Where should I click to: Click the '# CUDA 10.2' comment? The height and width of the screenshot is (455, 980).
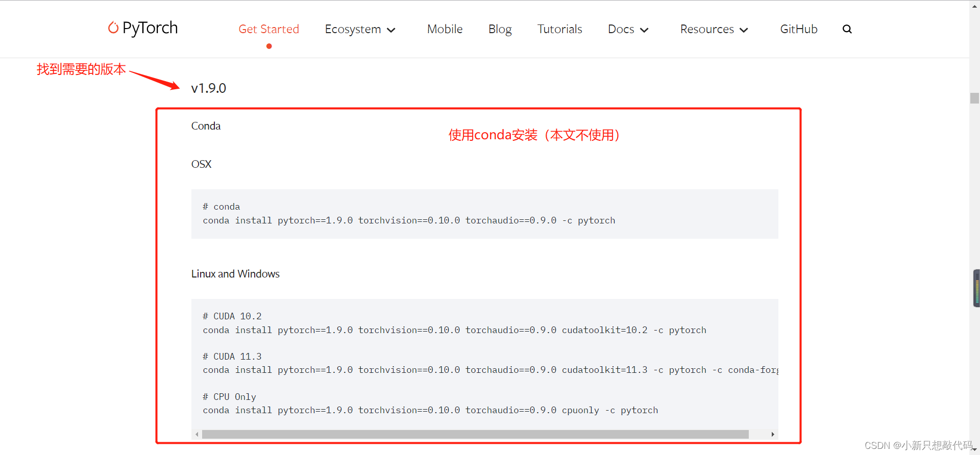(232, 316)
